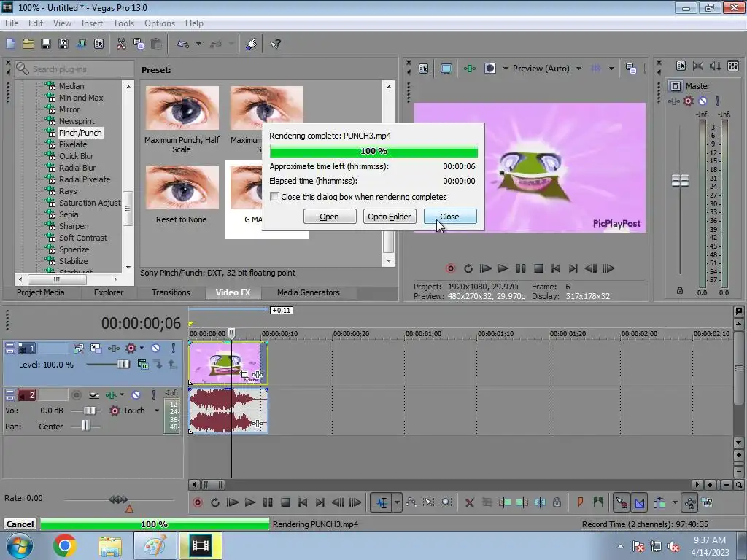Select Sharpen effect in the plug-in list
This screenshot has width=747, height=560.
pyautogui.click(x=74, y=226)
